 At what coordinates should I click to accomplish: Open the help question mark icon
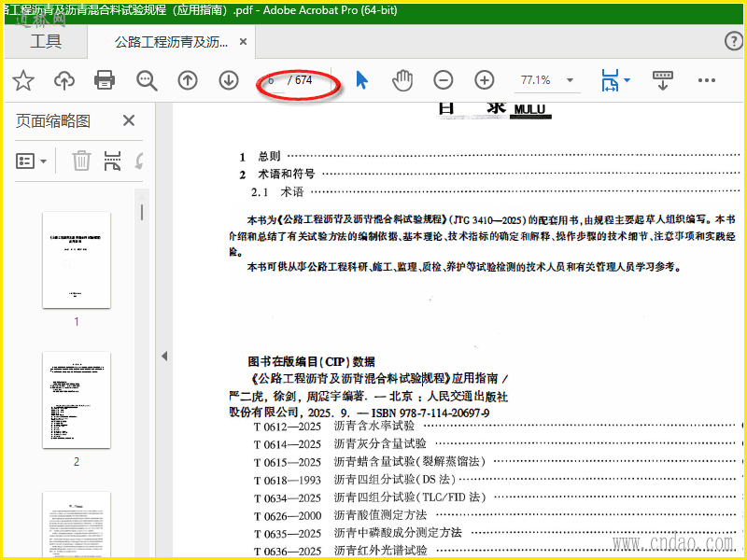pyautogui.click(x=734, y=41)
